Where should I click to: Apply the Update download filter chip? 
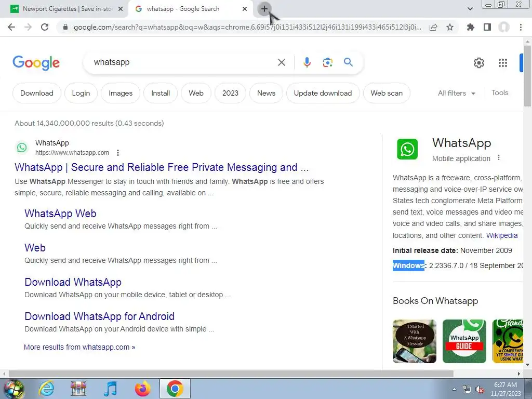[323, 93]
